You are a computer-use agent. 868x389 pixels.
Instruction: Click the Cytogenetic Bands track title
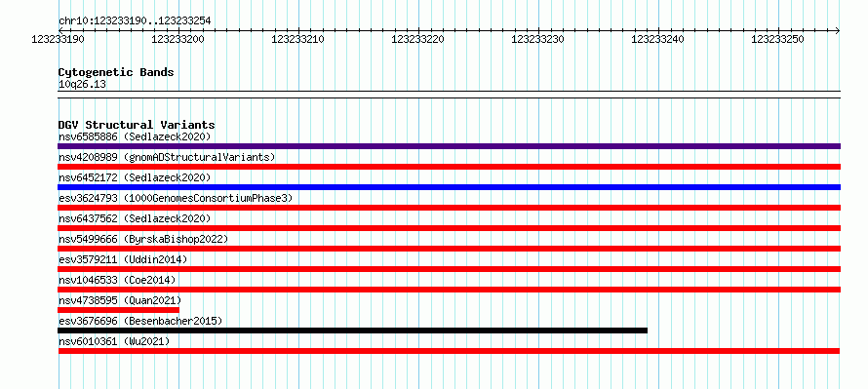coord(116,72)
